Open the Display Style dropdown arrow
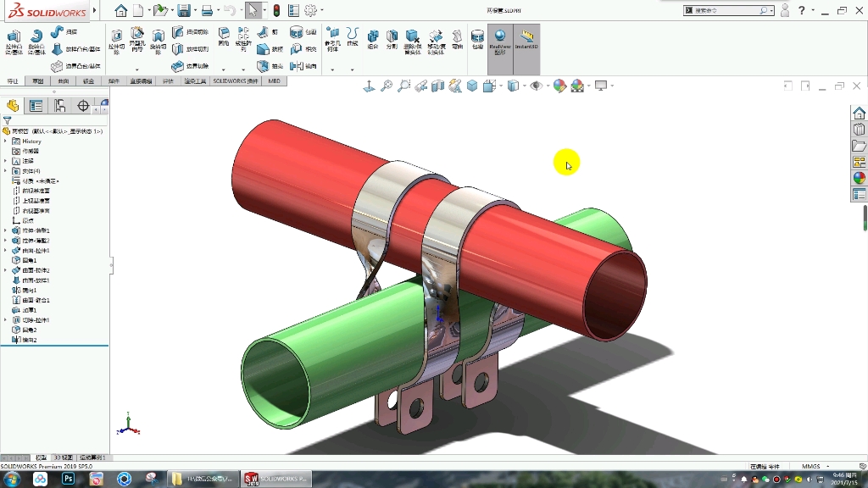The width and height of the screenshot is (868, 488). point(500,86)
